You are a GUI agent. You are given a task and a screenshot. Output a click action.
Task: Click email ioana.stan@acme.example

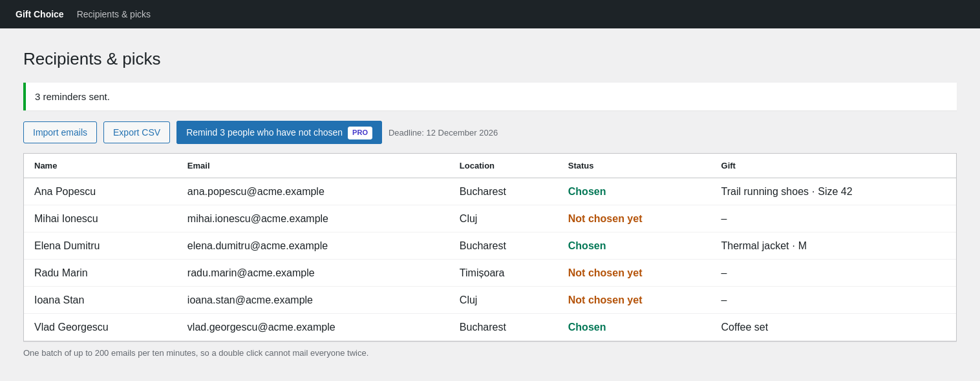pyautogui.click(x=250, y=300)
